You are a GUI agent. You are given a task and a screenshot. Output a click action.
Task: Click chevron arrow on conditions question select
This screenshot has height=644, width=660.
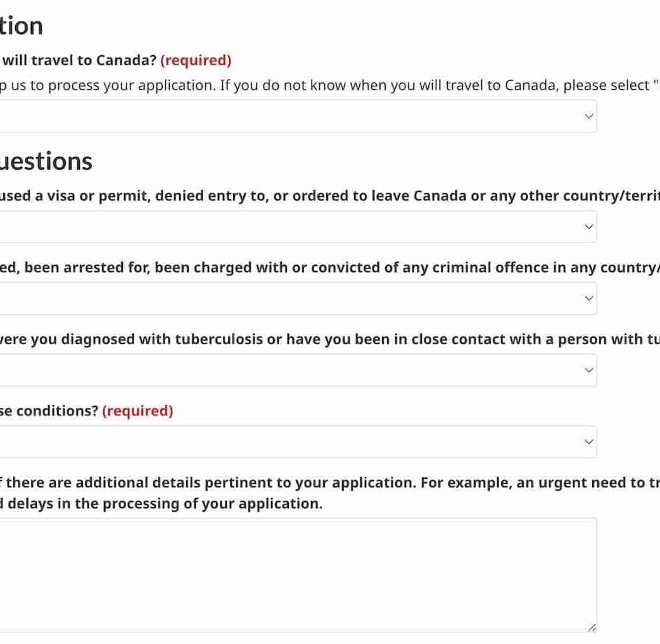pos(589,441)
